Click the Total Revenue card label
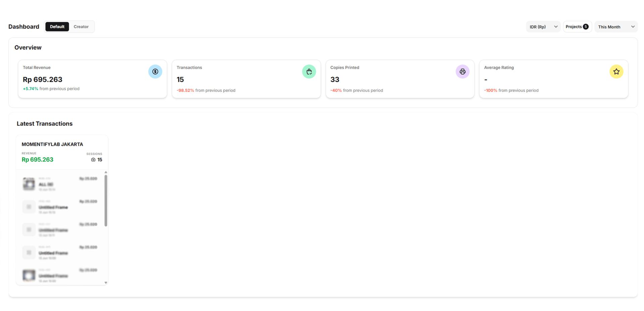644x311 pixels. [37, 68]
